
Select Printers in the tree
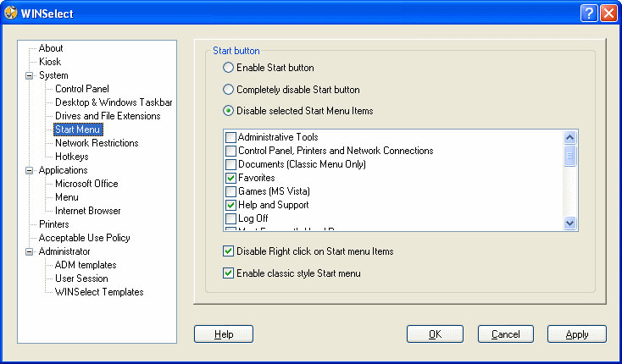pos(54,224)
